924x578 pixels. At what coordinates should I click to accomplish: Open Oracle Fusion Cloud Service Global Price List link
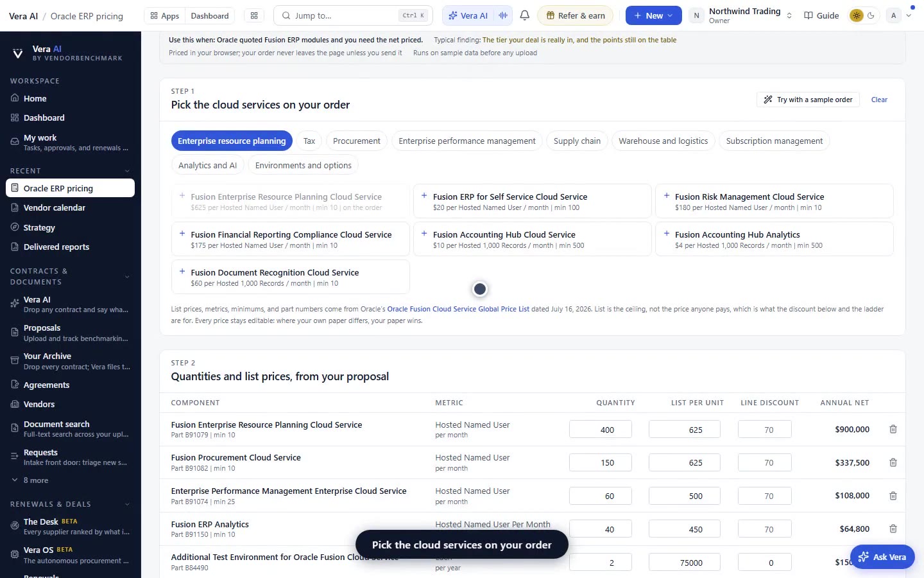point(458,309)
